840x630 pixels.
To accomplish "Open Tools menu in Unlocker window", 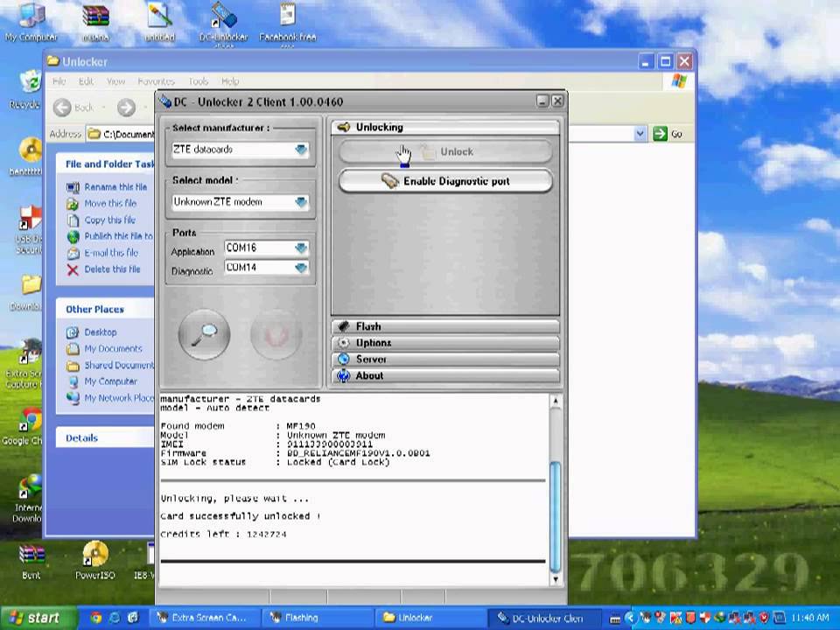I will pos(199,81).
